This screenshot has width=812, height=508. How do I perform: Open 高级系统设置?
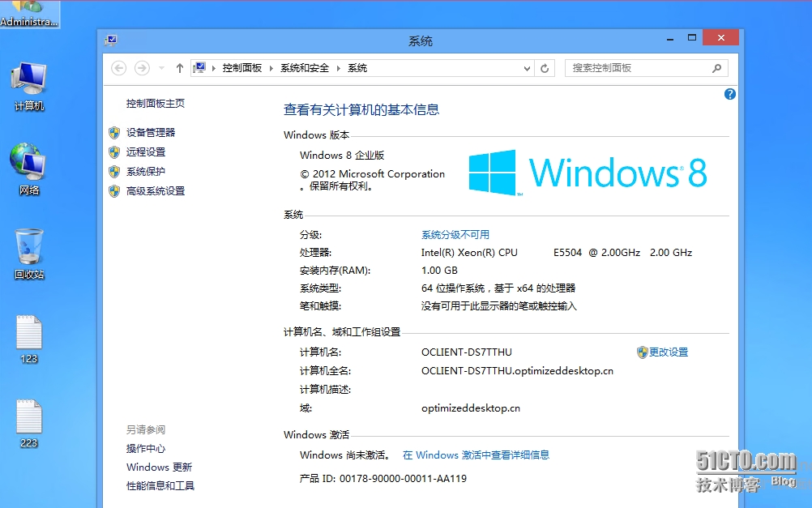[x=156, y=191]
